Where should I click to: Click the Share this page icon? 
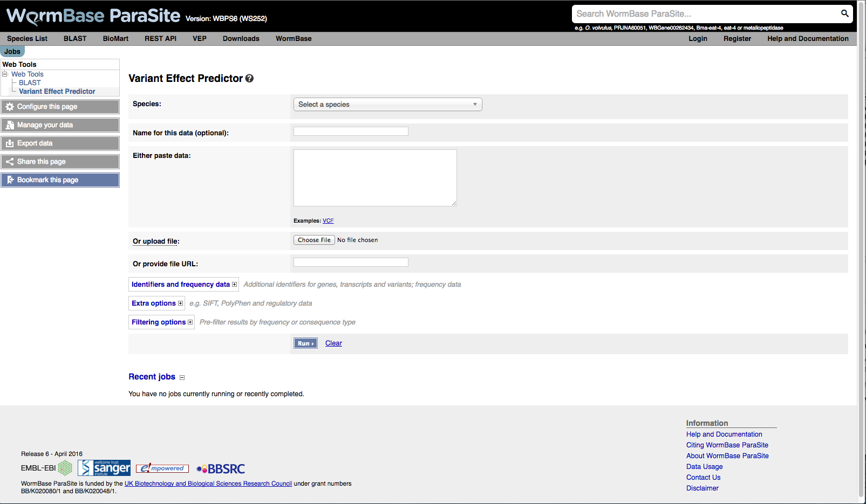(10, 162)
